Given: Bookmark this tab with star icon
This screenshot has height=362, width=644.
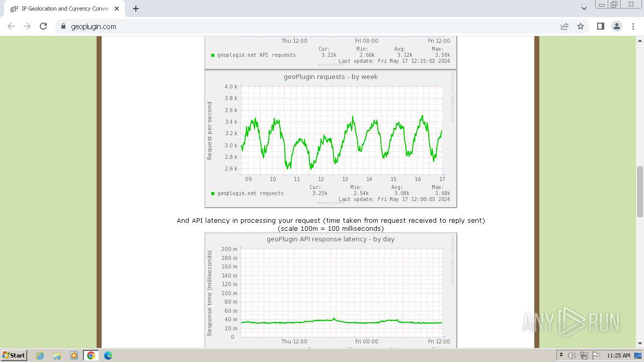Looking at the screenshot, I should click(x=581, y=27).
